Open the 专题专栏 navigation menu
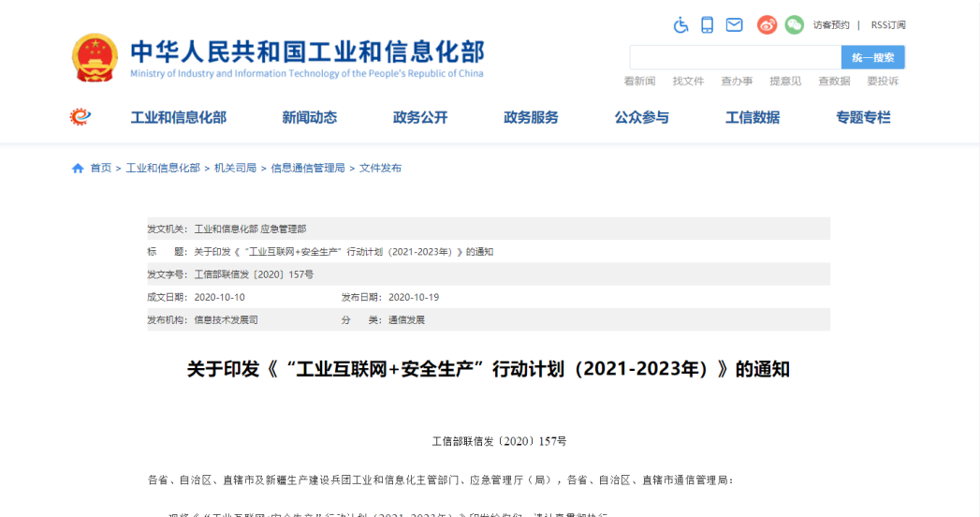Screen dimensions: 980x517 click(x=863, y=117)
